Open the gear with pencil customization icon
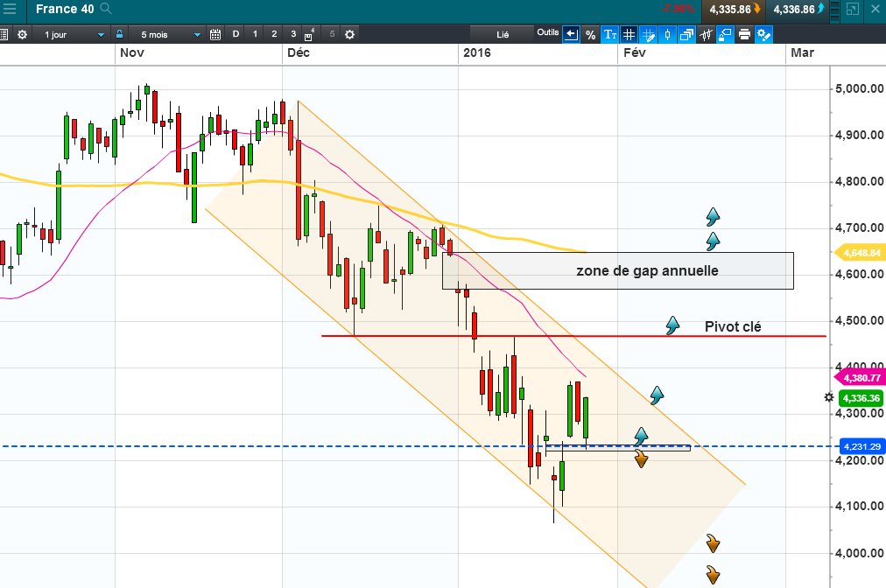This screenshot has width=886, height=588. point(763,34)
